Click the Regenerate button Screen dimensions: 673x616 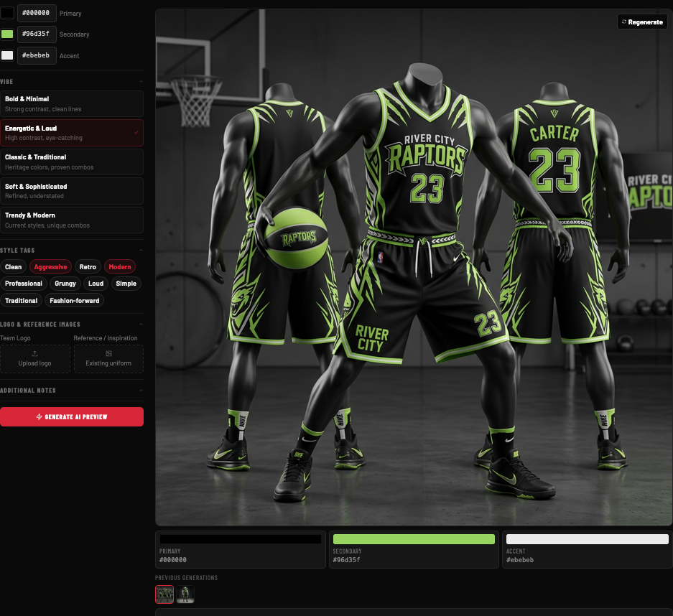[642, 22]
